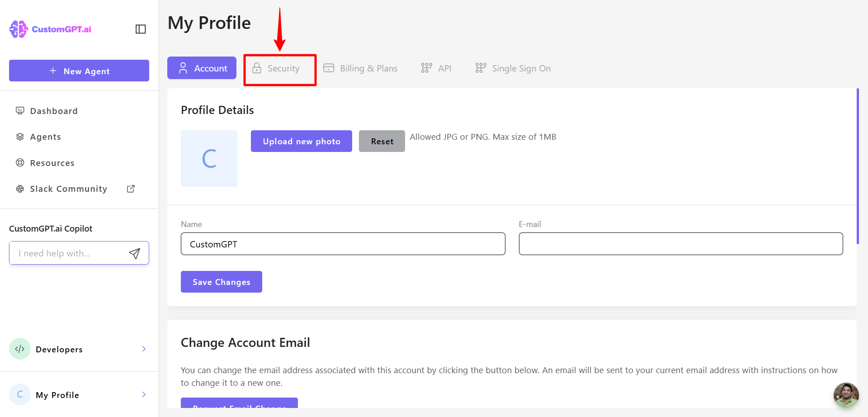Open Dashboard from the sidebar
This screenshot has height=417, width=868.
(54, 111)
